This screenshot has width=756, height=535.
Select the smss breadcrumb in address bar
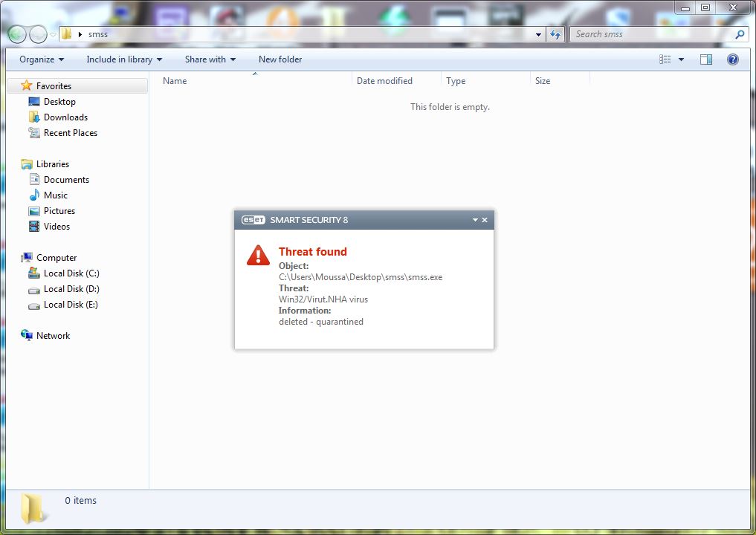(98, 34)
